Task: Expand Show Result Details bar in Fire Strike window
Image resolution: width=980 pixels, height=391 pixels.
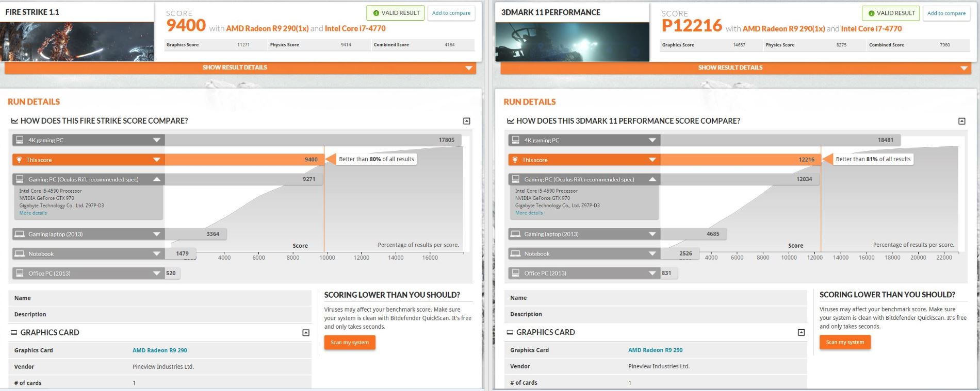Action: click(240, 67)
